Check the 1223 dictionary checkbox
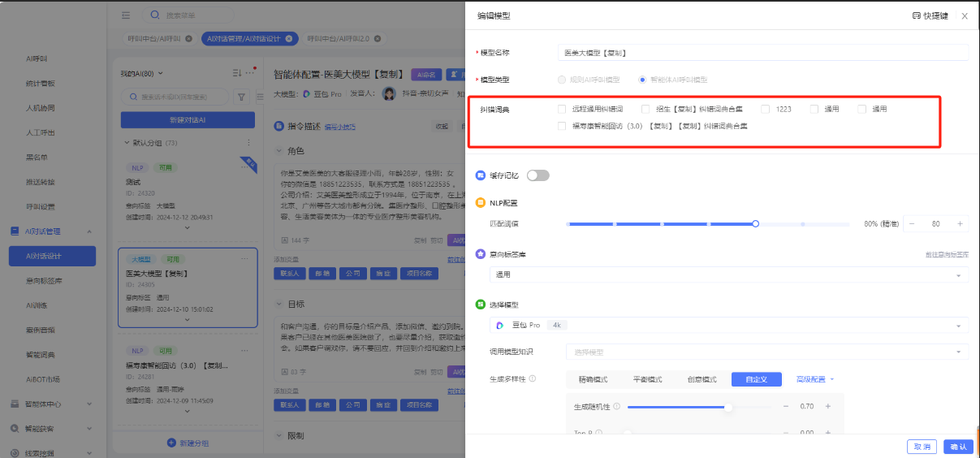 (766, 109)
